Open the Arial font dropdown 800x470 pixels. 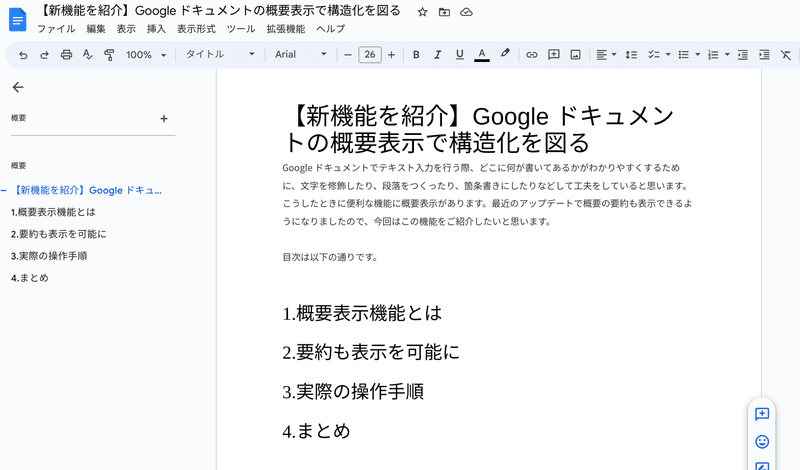[301, 54]
